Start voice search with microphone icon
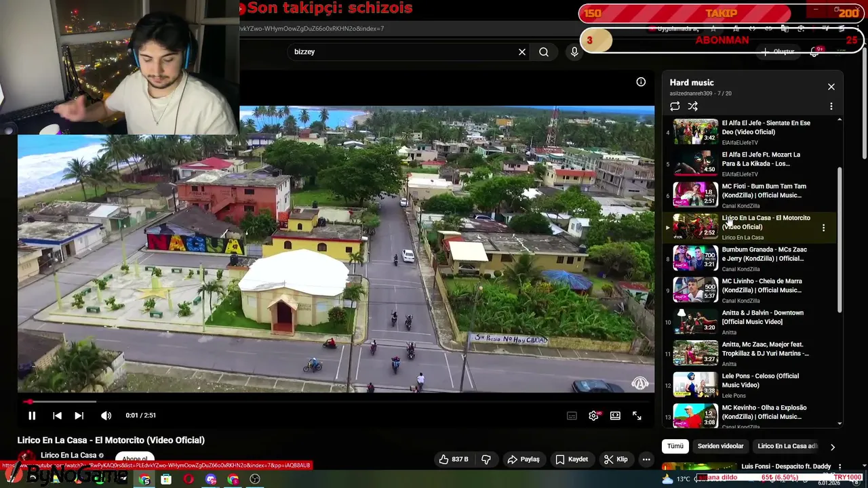 click(574, 52)
